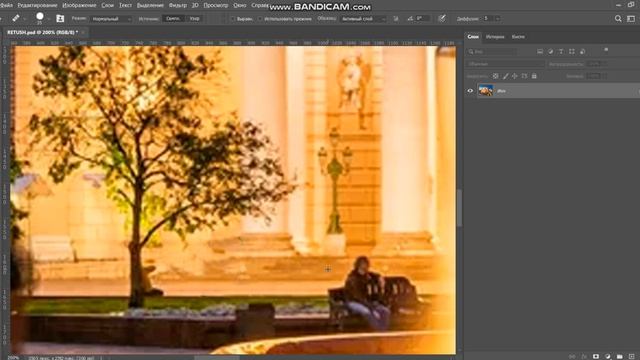Open the Окно menu
The image size is (640, 360).
[239, 5]
